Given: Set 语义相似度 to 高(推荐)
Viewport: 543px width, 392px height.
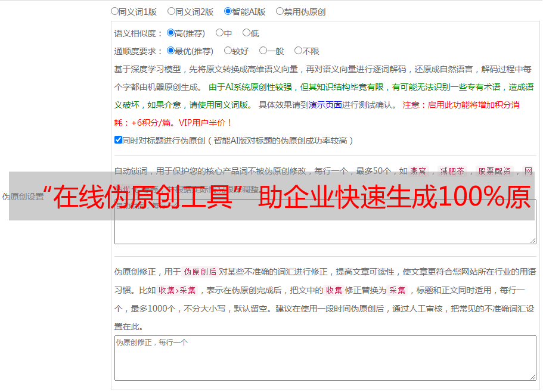Looking at the screenshot, I should click(x=170, y=33).
